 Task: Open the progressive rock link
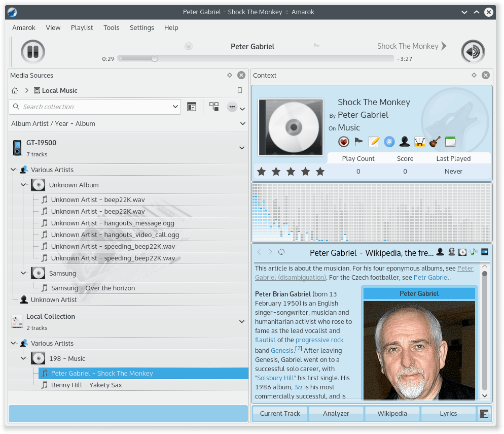(x=319, y=340)
